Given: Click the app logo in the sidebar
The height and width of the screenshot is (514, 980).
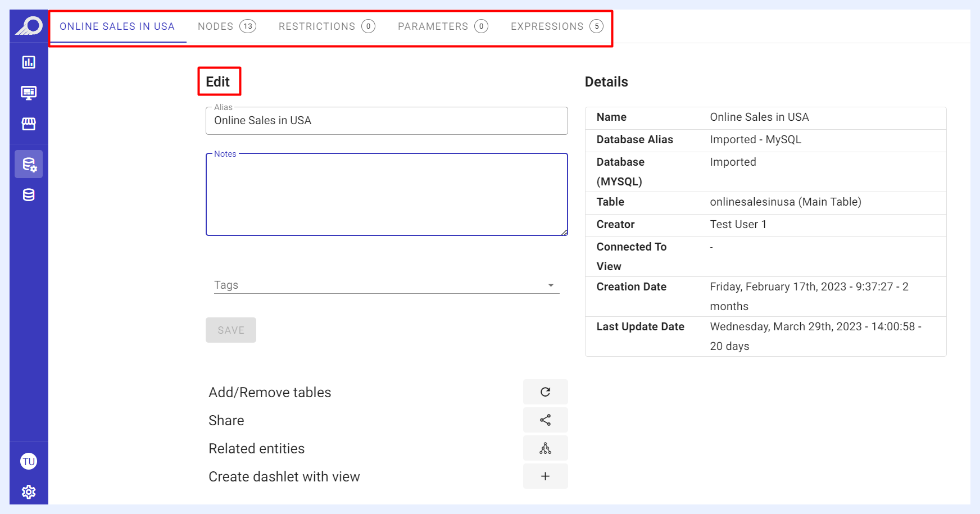Looking at the screenshot, I should click(29, 26).
